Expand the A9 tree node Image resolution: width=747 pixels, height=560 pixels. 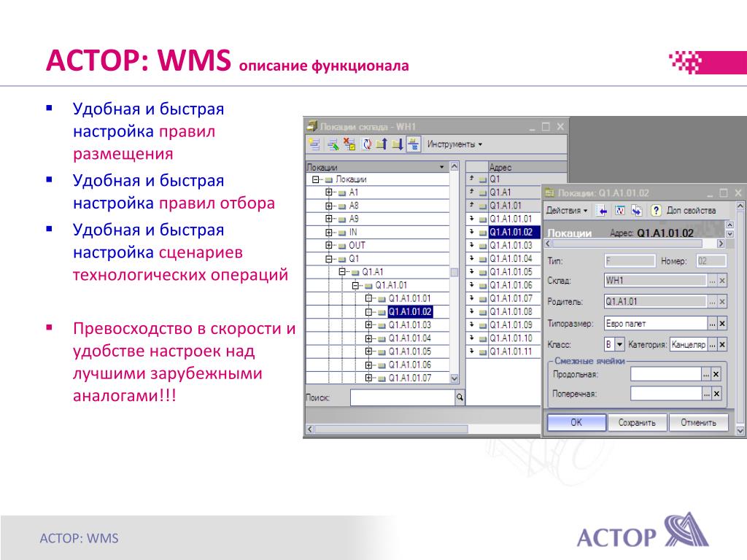pos(329,219)
